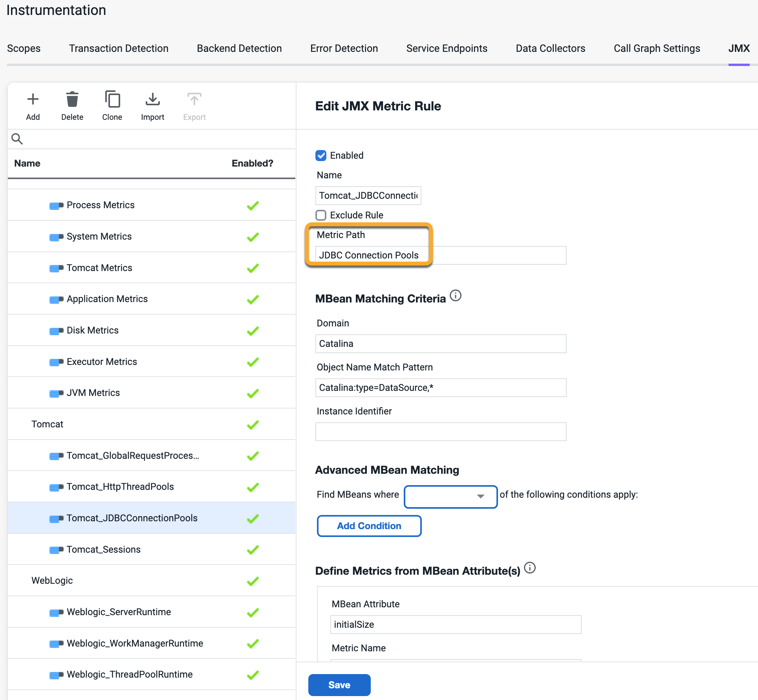This screenshot has height=700, width=758.
Task: Click the Tomcat Metrics rule icon
Action: tap(56, 268)
